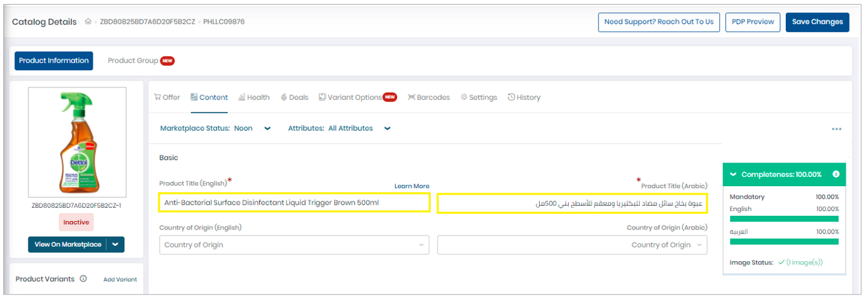868x298 pixels.
Task: Expand the Attributes filter dropdown
Action: [x=387, y=129]
